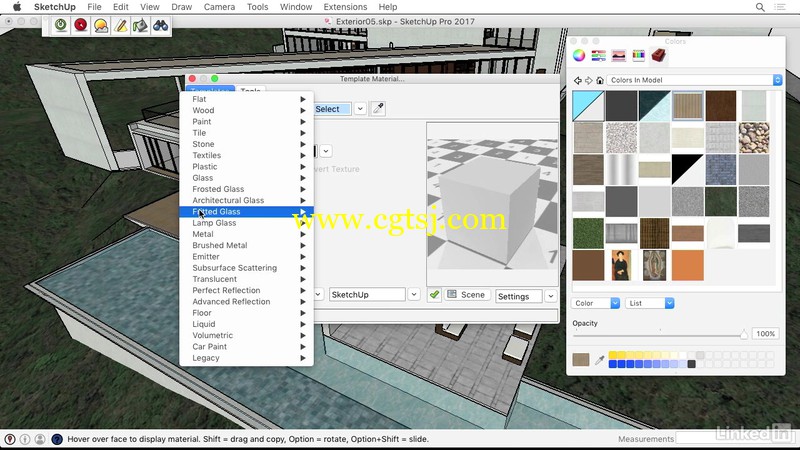The width and height of the screenshot is (800, 450).
Task: Select the orange color swatch
Action: pyautogui.click(x=687, y=265)
